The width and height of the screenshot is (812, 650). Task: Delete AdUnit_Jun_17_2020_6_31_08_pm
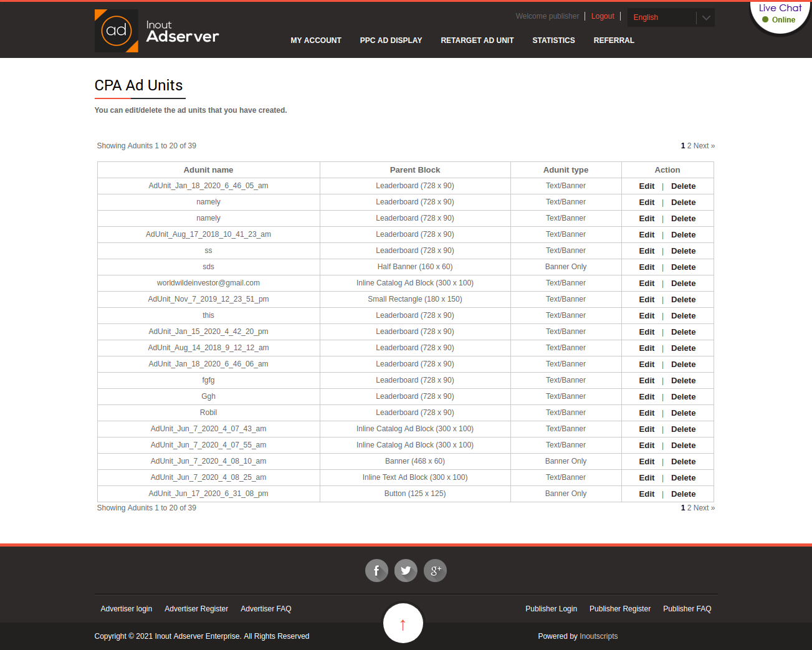[x=683, y=494]
